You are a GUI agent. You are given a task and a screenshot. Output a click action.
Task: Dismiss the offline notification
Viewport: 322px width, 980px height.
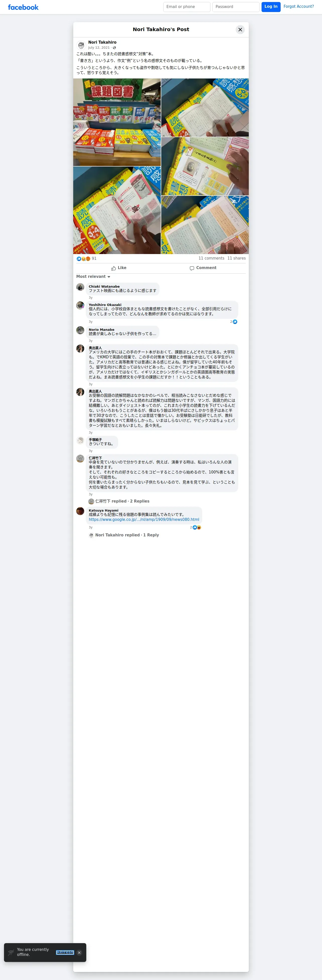point(79,953)
